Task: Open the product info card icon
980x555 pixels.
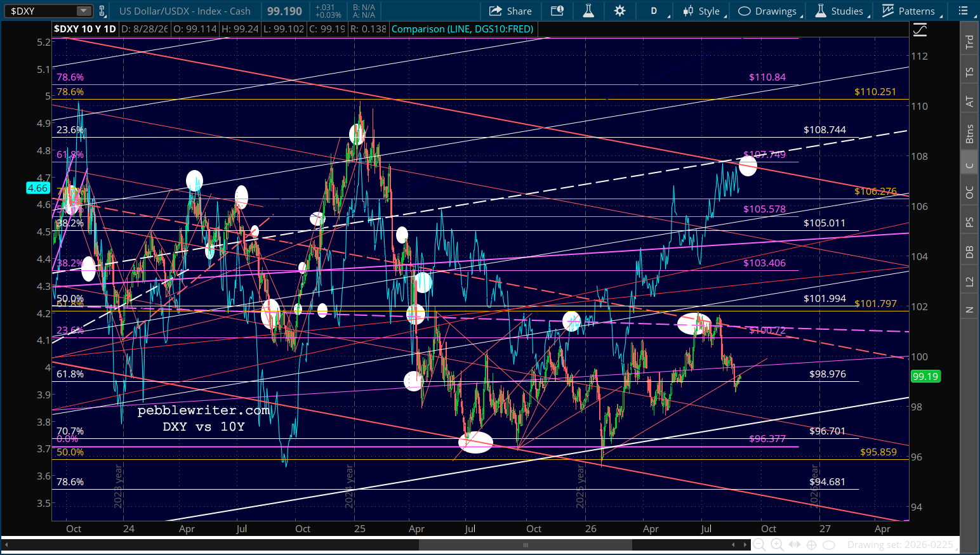Action: (x=557, y=11)
